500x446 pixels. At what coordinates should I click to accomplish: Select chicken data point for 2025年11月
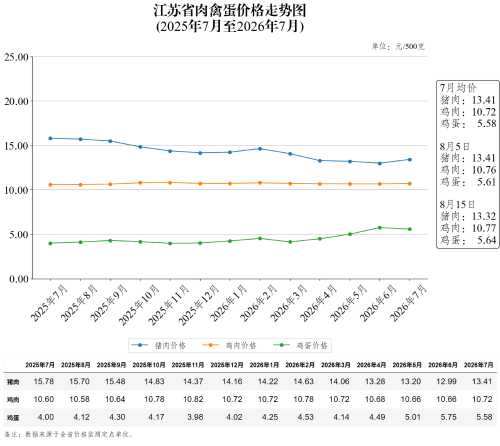[x=170, y=183]
